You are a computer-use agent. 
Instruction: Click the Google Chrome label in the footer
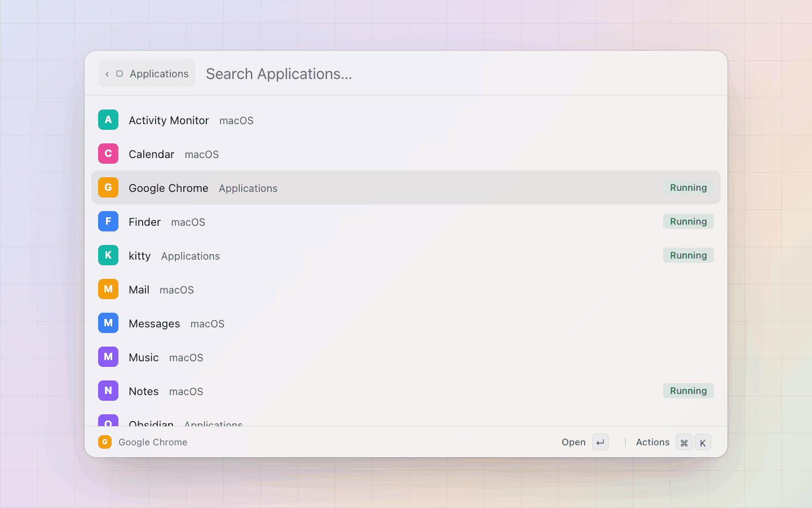(x=153, y=442)
